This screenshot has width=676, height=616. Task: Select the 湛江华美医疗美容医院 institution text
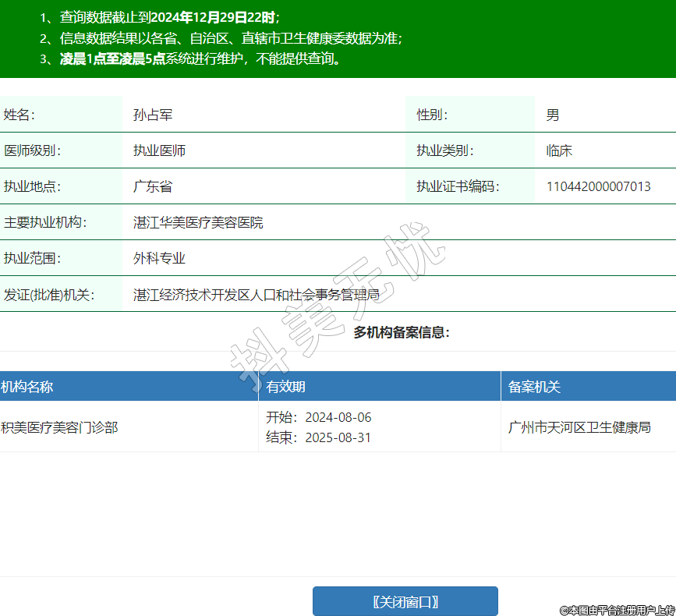pyautogui.click(x=198, y=223)
